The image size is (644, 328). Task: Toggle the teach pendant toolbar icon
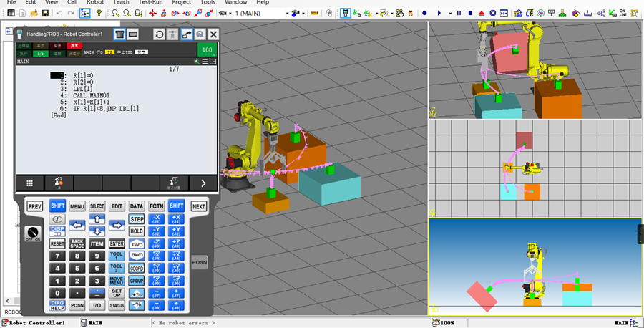point(346,13)
